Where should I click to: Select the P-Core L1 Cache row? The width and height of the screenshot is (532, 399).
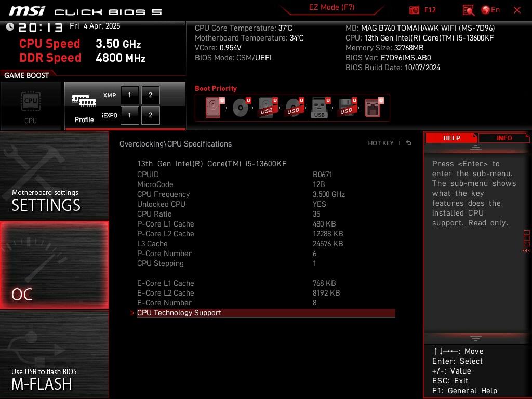click(x=266, y=223)
